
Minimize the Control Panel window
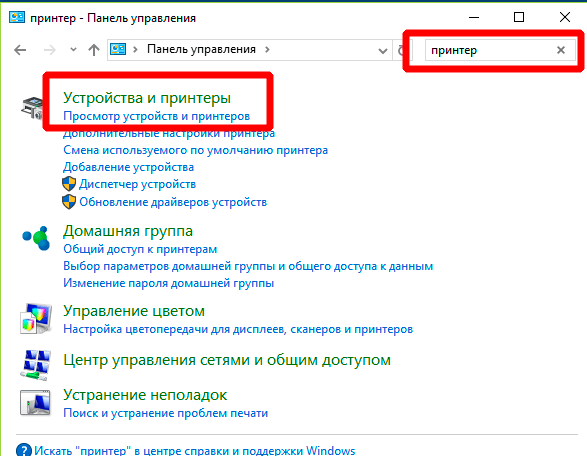coord(474,17)
